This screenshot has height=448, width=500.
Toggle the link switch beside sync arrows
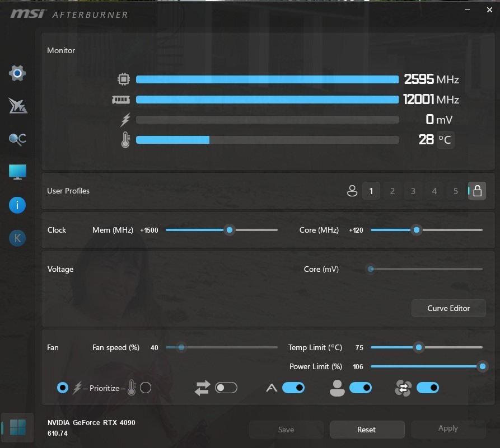226,388
